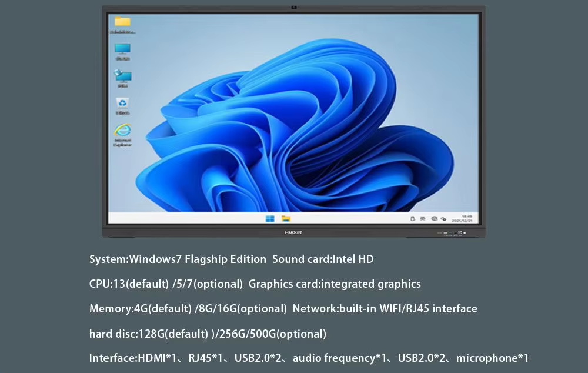Viewport: 588px width, 373px height.
Task: Open the Recycle Bin desktop icon
Action: point(122,104)
